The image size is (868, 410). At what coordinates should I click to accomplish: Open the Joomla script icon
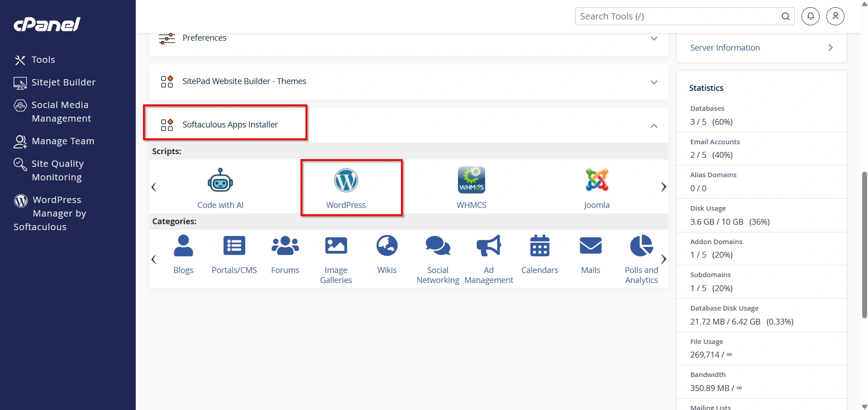coord(597,180)
